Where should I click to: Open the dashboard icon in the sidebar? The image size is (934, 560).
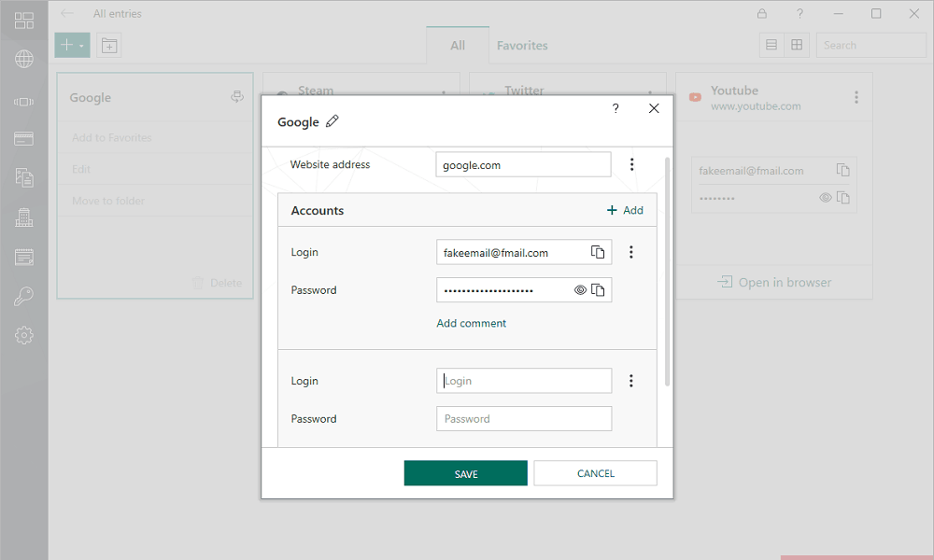[x=24, y=21]
